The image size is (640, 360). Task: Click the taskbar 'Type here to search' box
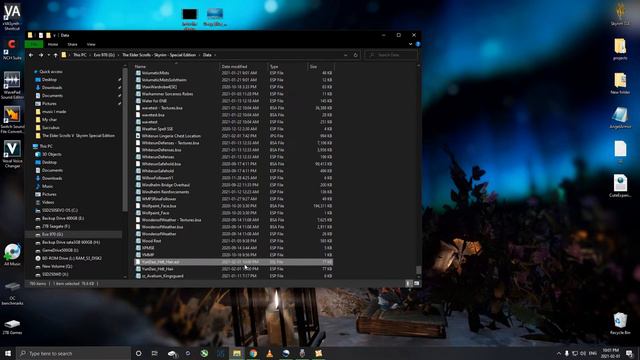(73, 353)
